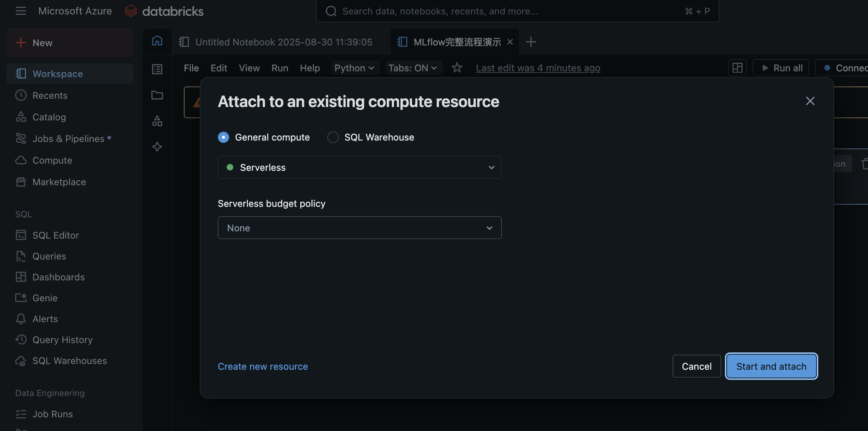868x431 pixels.
Task: Close the attach compute dialog
Action: [810, 101]
